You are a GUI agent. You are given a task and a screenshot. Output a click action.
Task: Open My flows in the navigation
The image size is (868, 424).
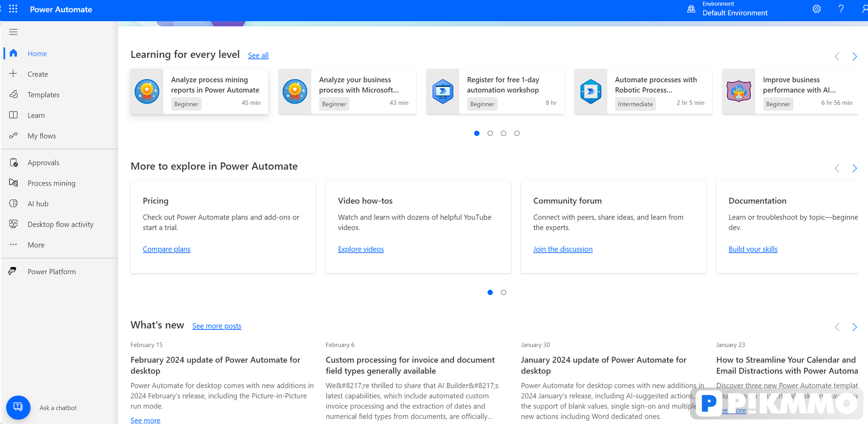tap(42, 136)
